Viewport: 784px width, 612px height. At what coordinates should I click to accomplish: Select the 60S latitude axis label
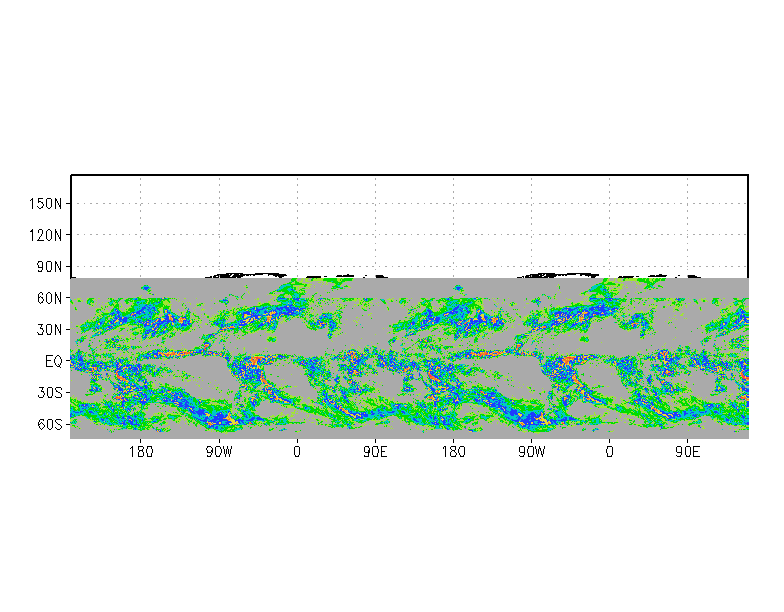pyautogui.click(x=50, y=424)
